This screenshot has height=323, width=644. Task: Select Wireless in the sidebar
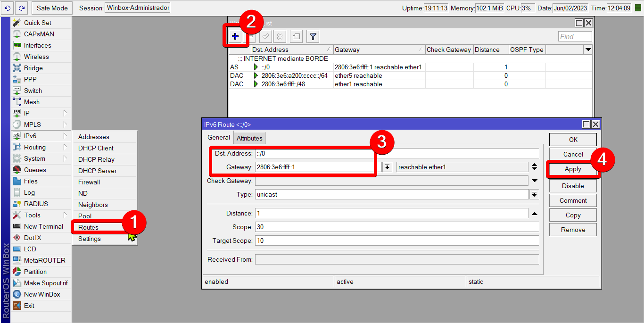click(35, 57)
